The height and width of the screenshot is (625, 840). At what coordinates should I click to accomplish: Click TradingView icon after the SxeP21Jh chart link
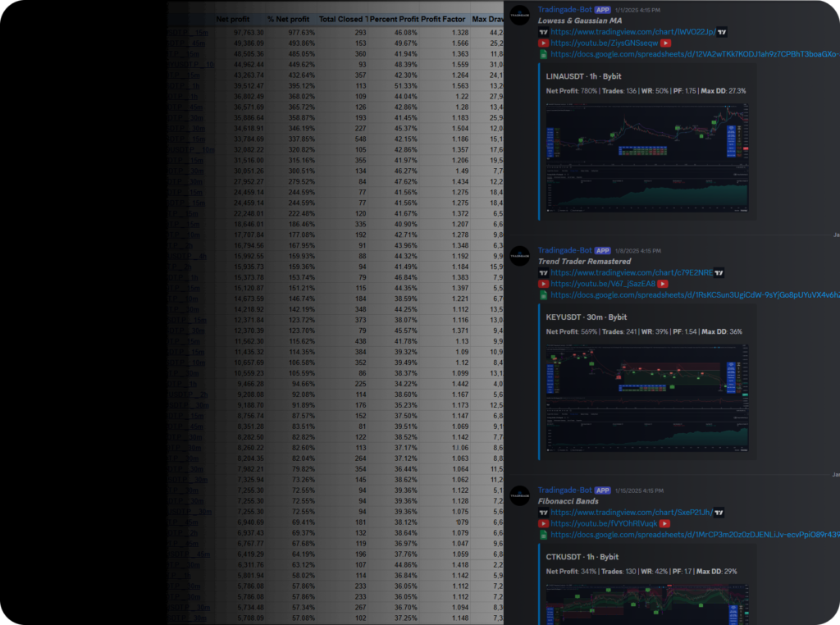point(719,513)
